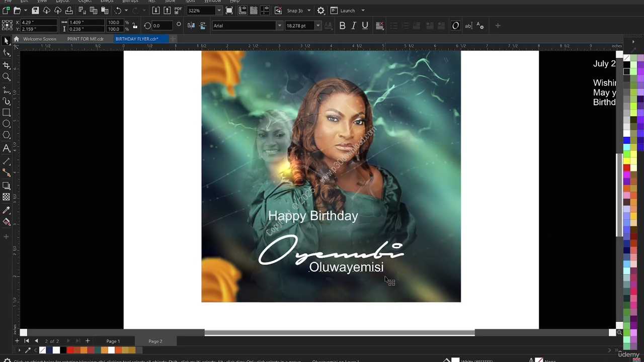Expand the document palette flyout arrow
The width and height of the screenshot is (644, 362).
[x=20, y=350]
